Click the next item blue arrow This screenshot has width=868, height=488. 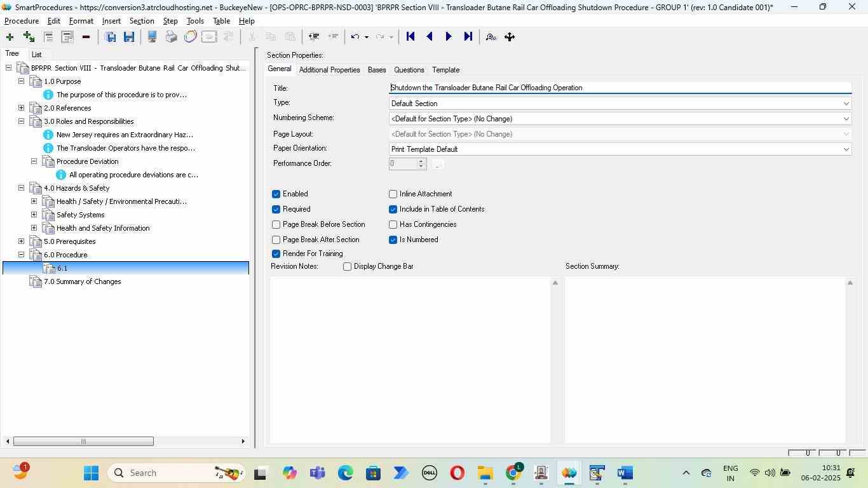tap(449, 37)
